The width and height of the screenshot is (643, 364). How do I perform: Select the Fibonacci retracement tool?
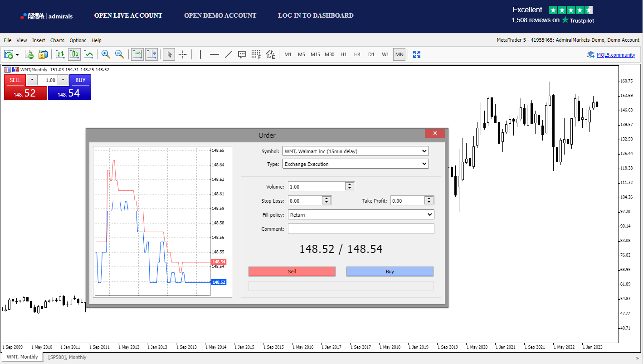256,54
